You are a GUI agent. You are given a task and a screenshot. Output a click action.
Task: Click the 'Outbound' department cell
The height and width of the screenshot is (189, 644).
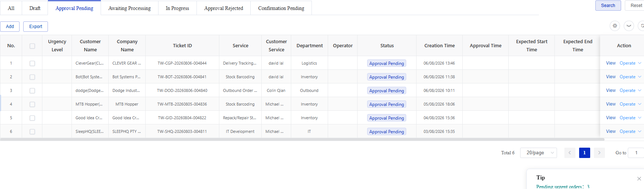click(x=309, y=90)
